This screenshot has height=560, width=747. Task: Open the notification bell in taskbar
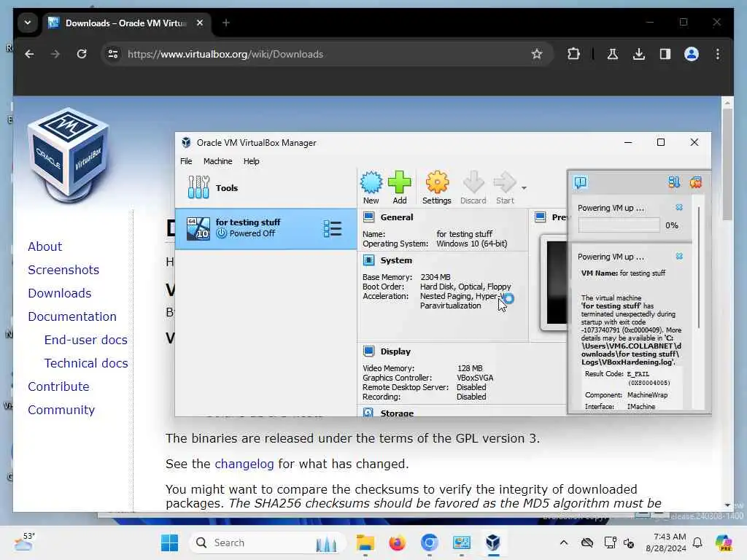point(697,542)
